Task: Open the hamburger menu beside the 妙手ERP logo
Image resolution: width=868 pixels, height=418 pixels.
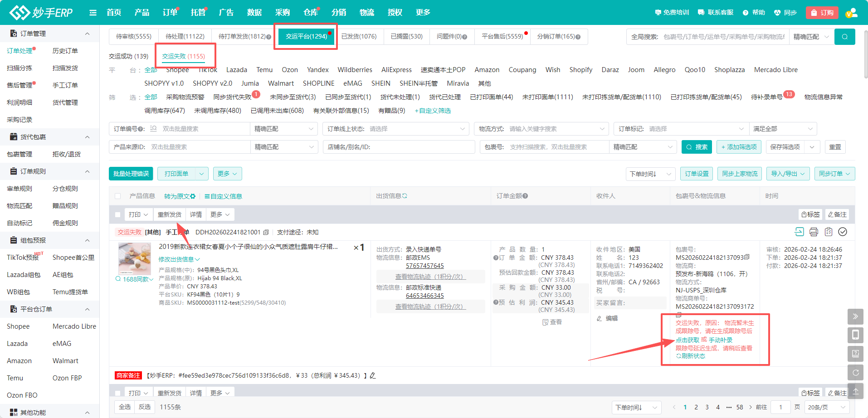Action: [x=93, y=13]
